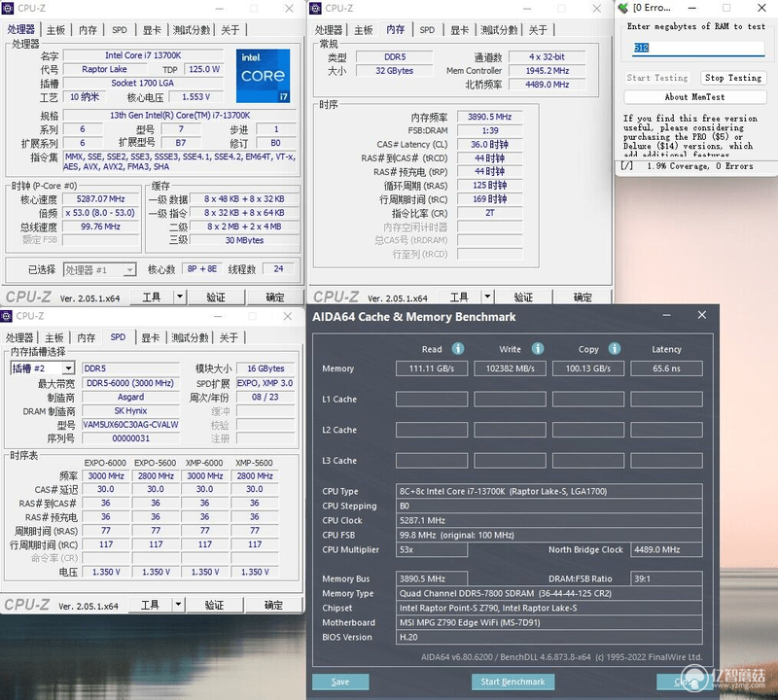Viewport: 778px width, 700px height.
Task: Expand 工具 arrow in CPU-Z processor window
Action: (x=180, y=297)
